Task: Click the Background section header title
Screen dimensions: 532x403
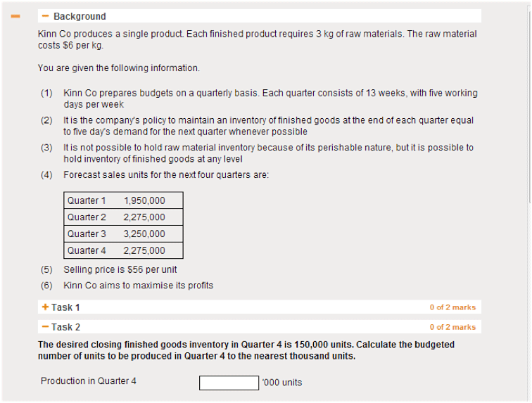Action: 80,16
